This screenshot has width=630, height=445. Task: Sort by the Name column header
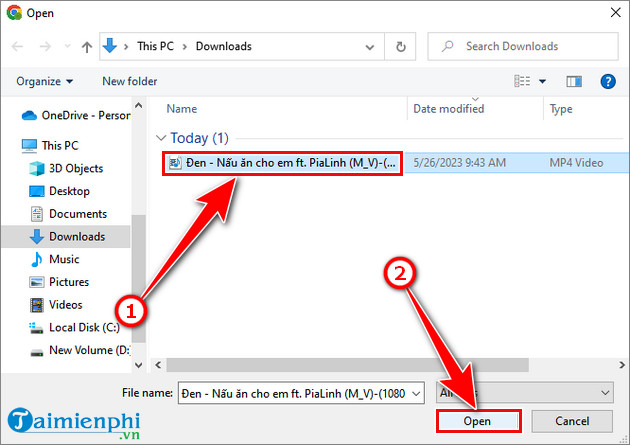pyautogui.click(x=182, y=109)
